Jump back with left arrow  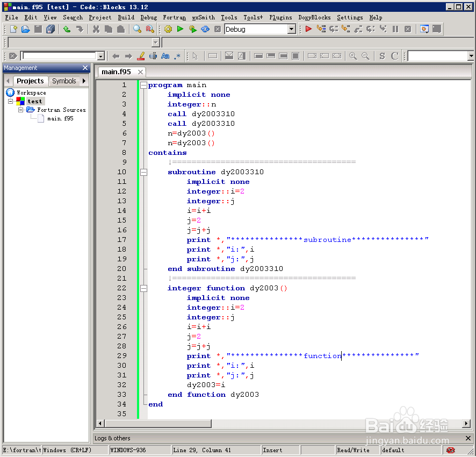tap(116, 56)
